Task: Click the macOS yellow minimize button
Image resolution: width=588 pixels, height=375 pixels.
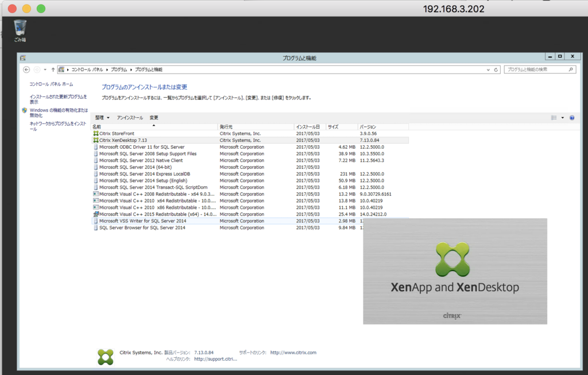Action: (x=26, y=9)
